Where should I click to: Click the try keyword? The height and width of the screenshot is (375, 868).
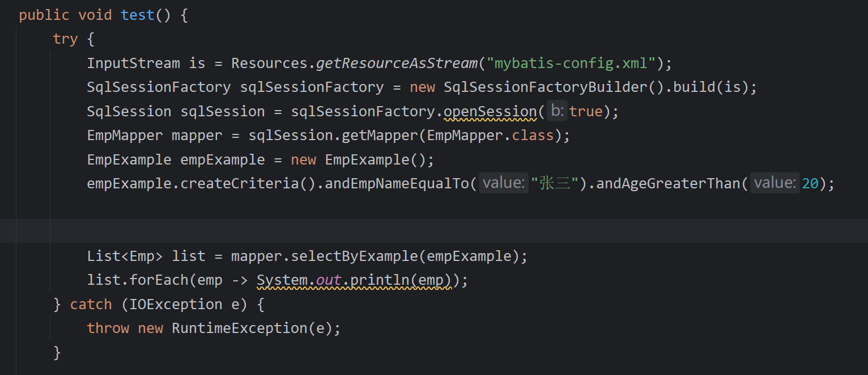(65, 39)
